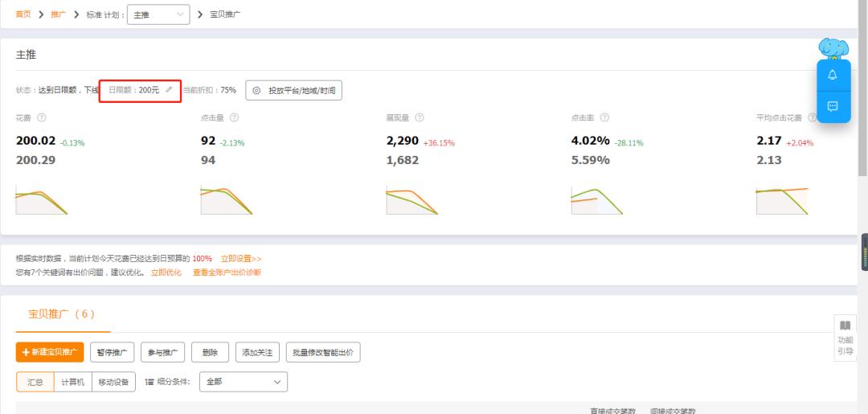Click the 投放平台/地域/时间 settings button

294,90
